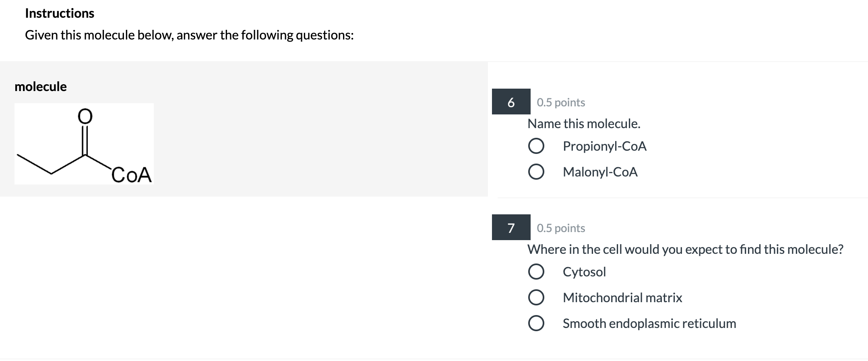Click the Cytosol answer label

[584, 272]
